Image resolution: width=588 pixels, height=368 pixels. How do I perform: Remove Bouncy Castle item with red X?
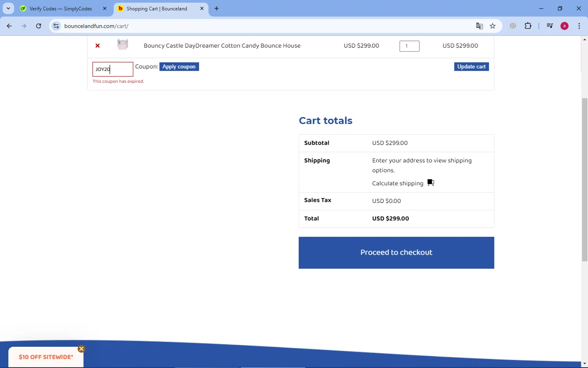pyautogui.click(x=98, y=46)
